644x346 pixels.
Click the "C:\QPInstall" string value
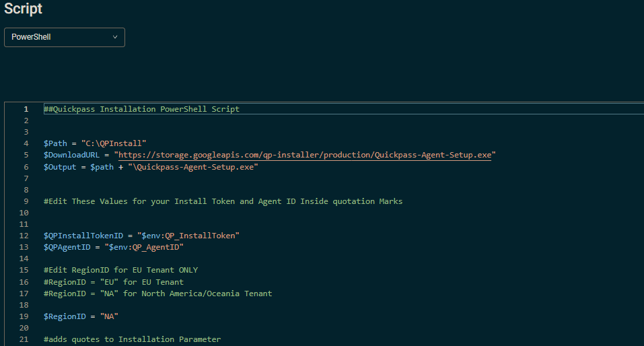pos(114,143)
